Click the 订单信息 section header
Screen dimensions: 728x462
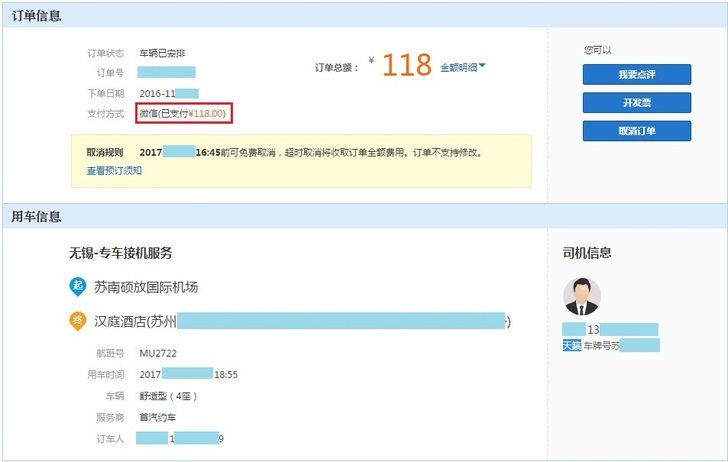click(x=36, y=16)
